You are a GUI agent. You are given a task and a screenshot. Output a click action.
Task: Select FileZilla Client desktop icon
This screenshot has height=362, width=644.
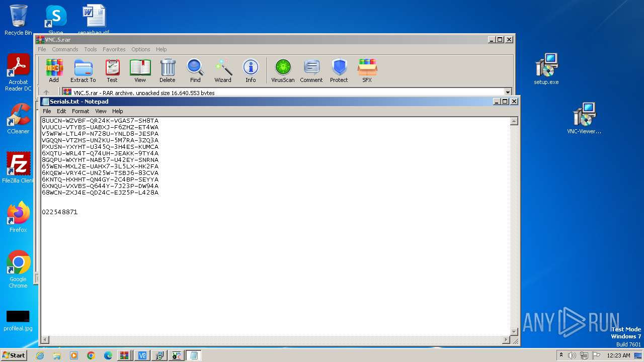18,168
